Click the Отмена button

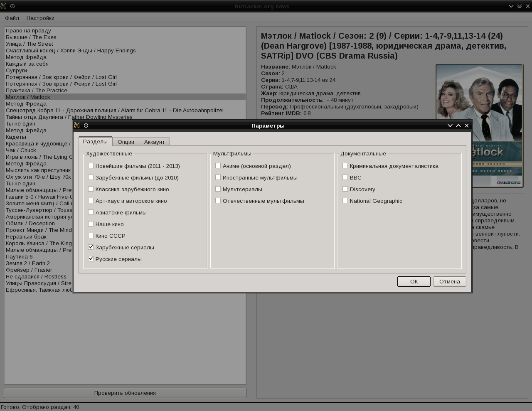[x=450, y=281]
